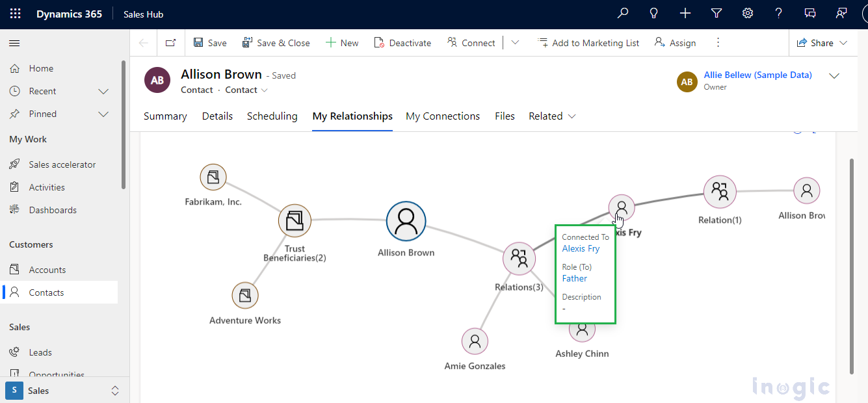
Task: Expand the Connect dropdown chevron
Action: click(x=515, y=43)
